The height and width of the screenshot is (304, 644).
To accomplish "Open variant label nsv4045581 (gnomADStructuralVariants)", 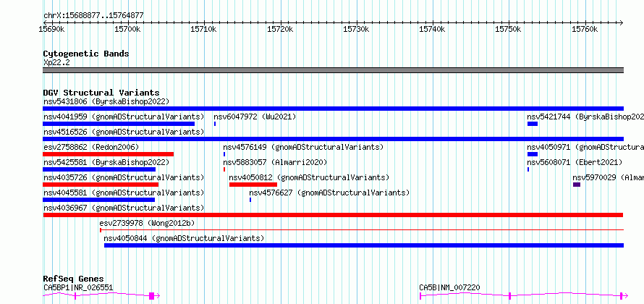I will tap(124, 193).
